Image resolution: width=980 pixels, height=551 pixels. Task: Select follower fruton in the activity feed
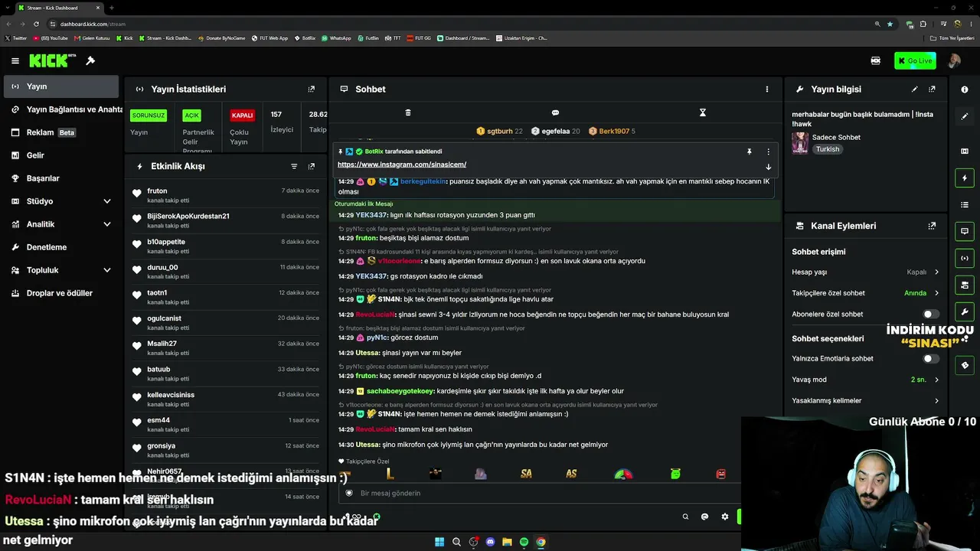coord(157,191)
